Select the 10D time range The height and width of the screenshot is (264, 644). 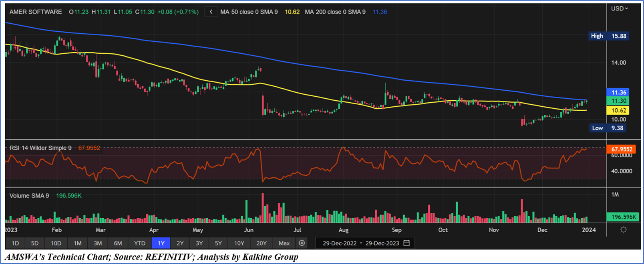(x=56, y=243)
